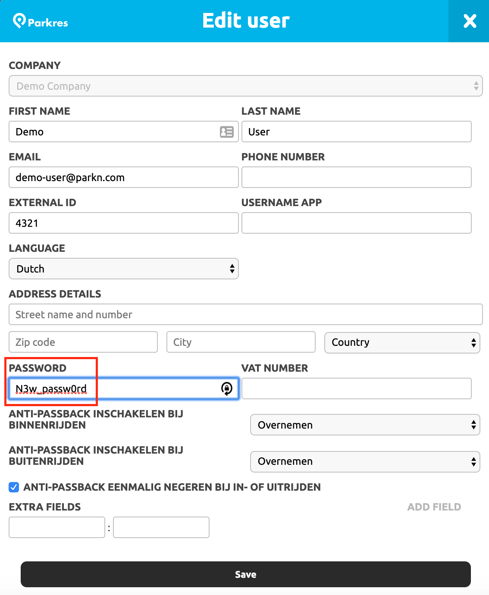Open anti-passback buitenrijden Overnemen dropdown
The width and height of the screenshot is (489, 595).
[365, 461]
